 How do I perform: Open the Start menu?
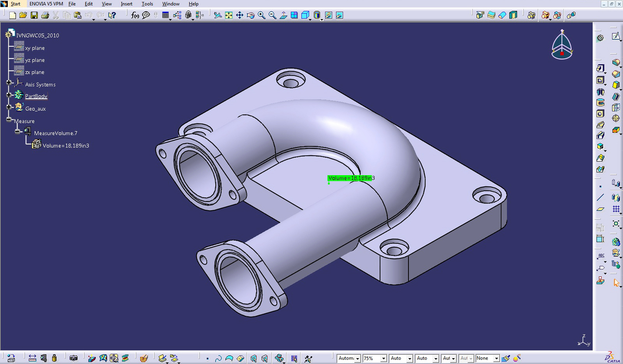(16, 4)
